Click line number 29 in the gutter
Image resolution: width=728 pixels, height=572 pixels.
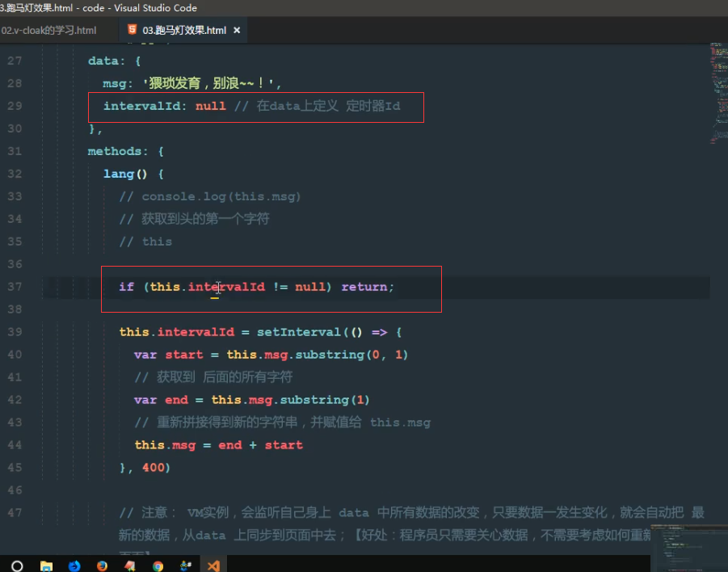coord(15,106)
